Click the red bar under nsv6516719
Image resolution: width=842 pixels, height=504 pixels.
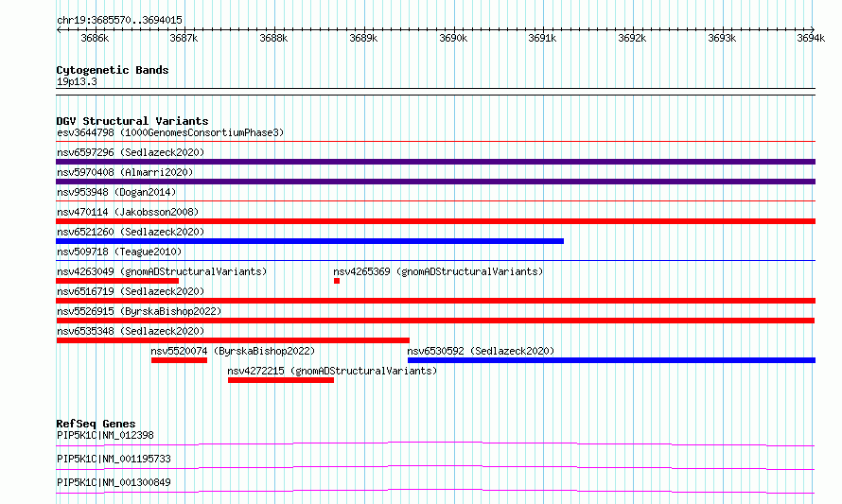[x=435, y=301]
